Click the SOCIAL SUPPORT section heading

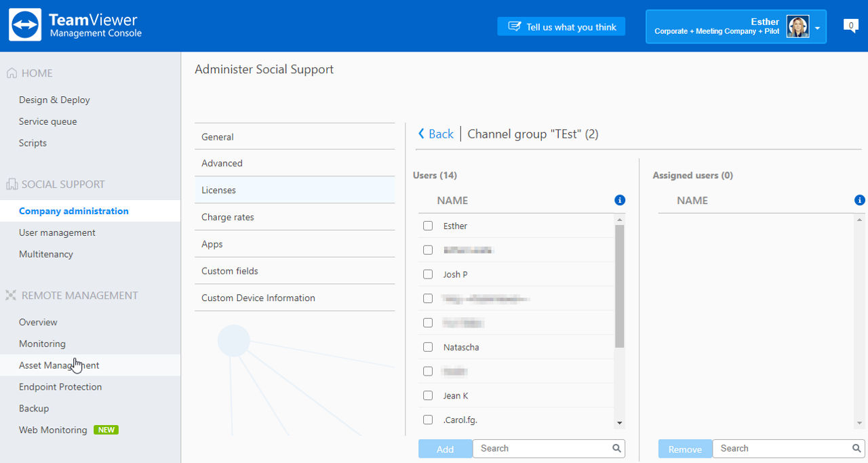coord(63,184)
